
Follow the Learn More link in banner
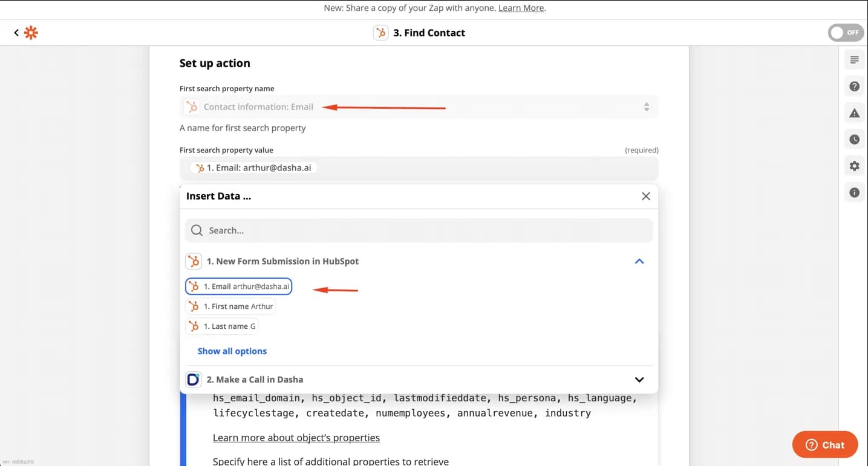coord(521,8)
